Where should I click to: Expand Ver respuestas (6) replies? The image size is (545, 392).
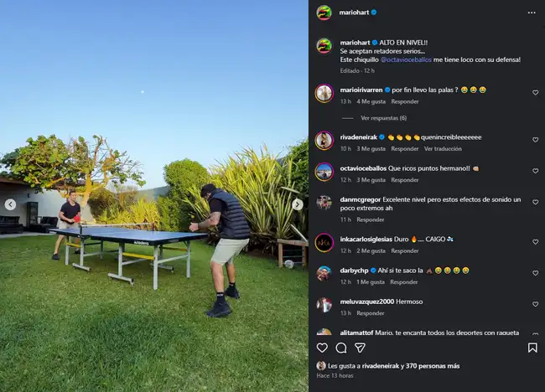[x=383, y=118]
